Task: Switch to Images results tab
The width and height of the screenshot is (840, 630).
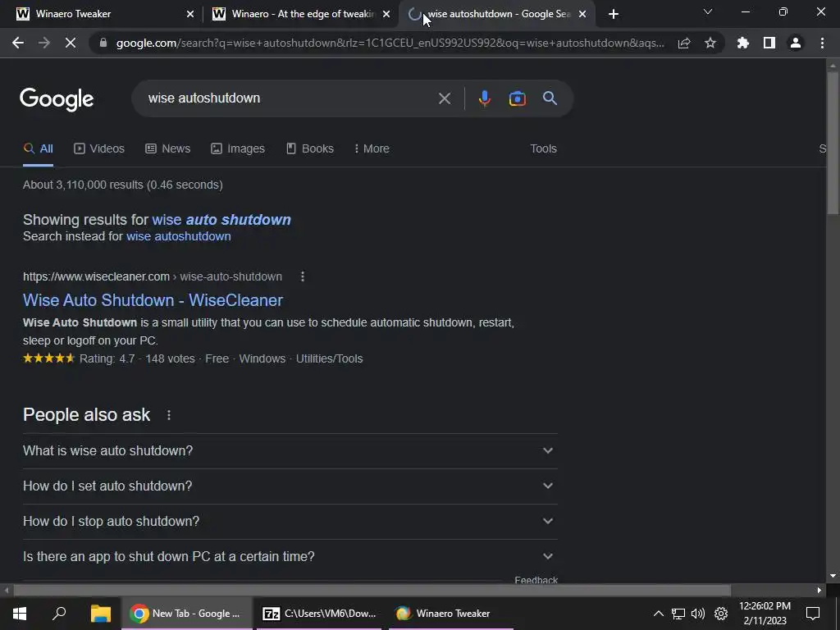Action: pos(238,149)
